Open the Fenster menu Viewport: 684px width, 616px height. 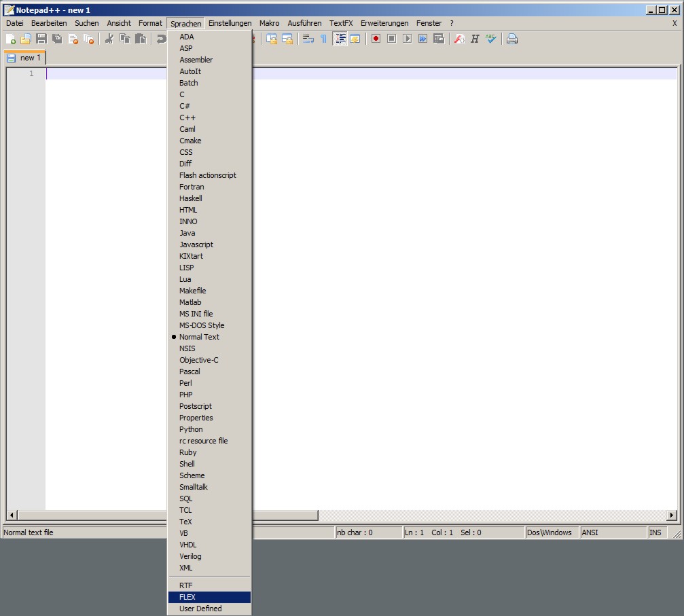pyautogui.click(x=429, y=23)
